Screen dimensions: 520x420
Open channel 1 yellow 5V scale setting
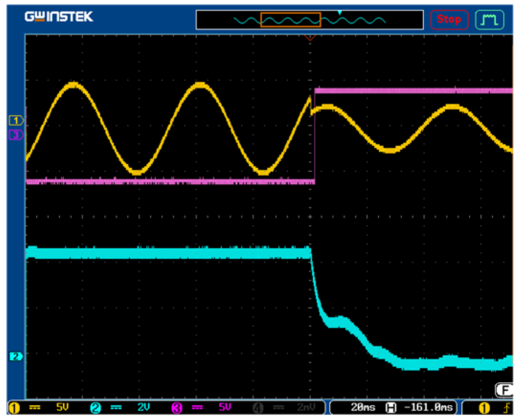tap(62, 407)
